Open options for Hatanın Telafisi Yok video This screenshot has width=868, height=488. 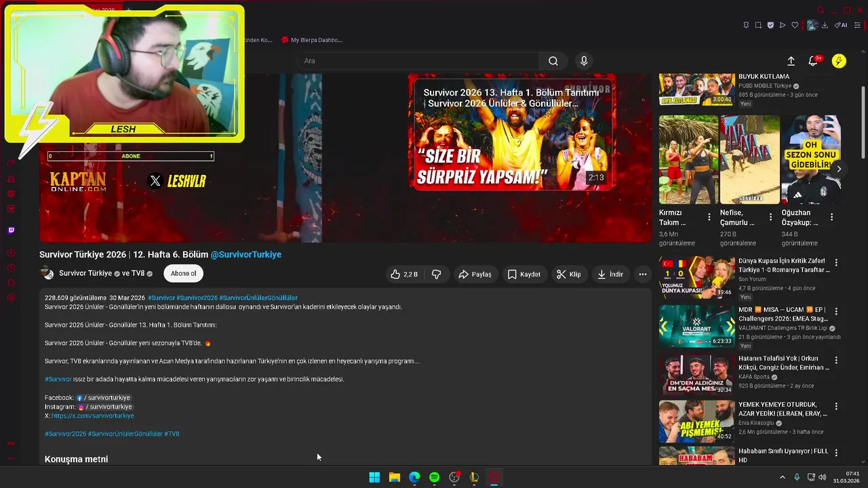tap(836, 361)
